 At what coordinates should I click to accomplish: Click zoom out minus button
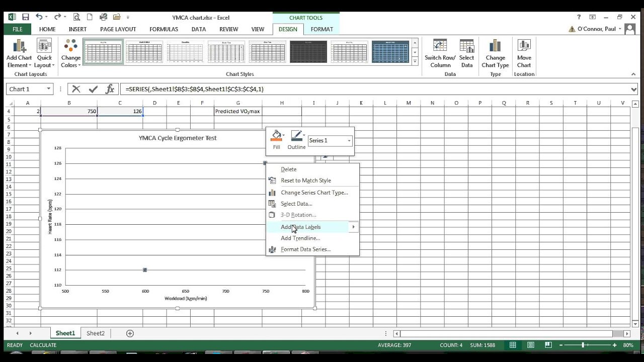(x=561, y=345)
